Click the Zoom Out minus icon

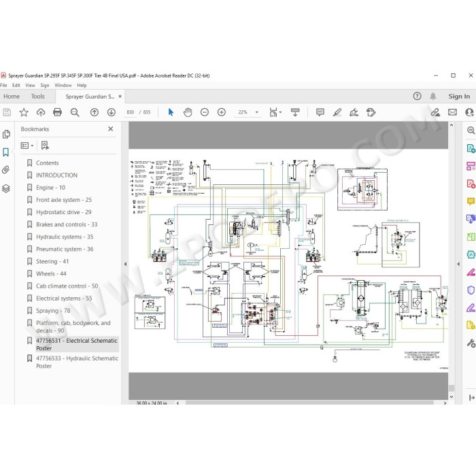pos(205,112)
